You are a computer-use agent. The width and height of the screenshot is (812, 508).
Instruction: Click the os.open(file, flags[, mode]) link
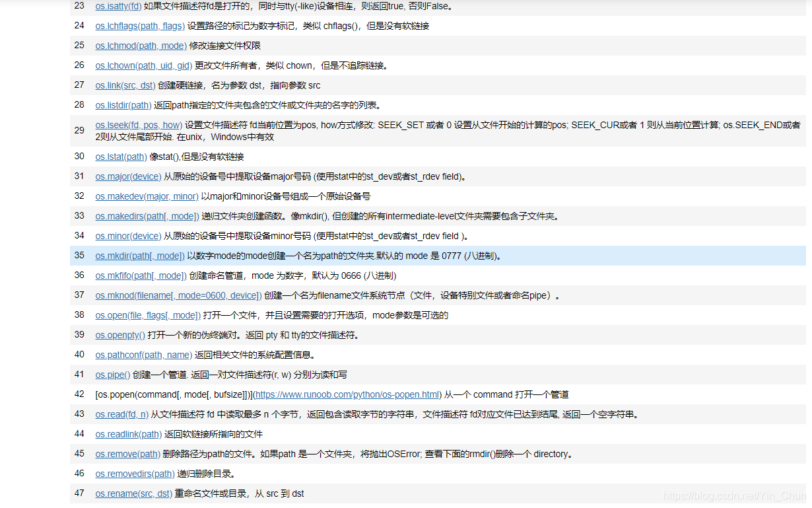tap(148, 315)
